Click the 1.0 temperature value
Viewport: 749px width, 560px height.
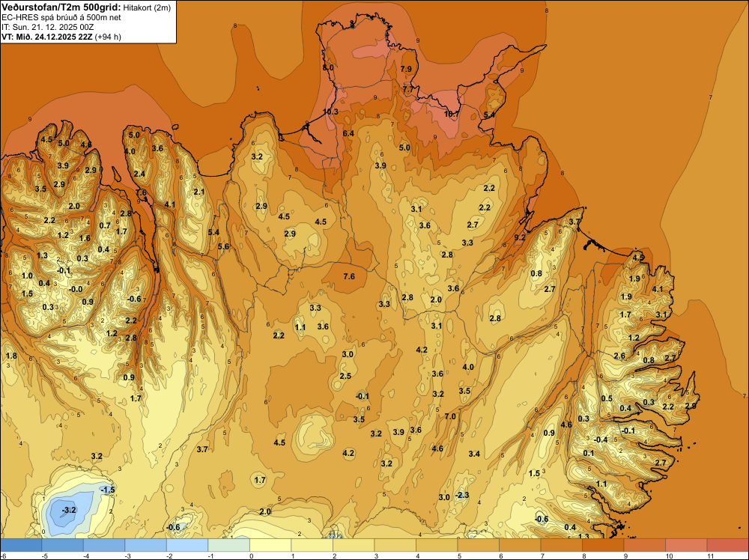point(27,276)
